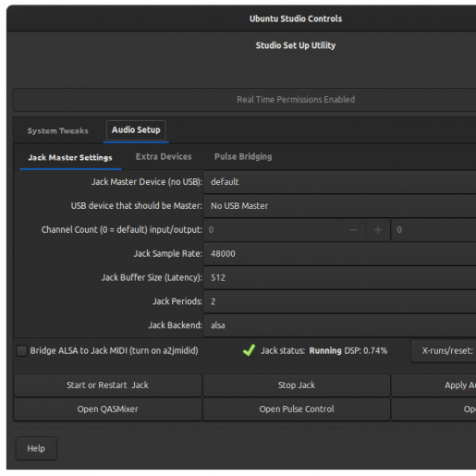Switch to the System Tweaks tab
Screen dimensions: 476x476
point(58,131)
